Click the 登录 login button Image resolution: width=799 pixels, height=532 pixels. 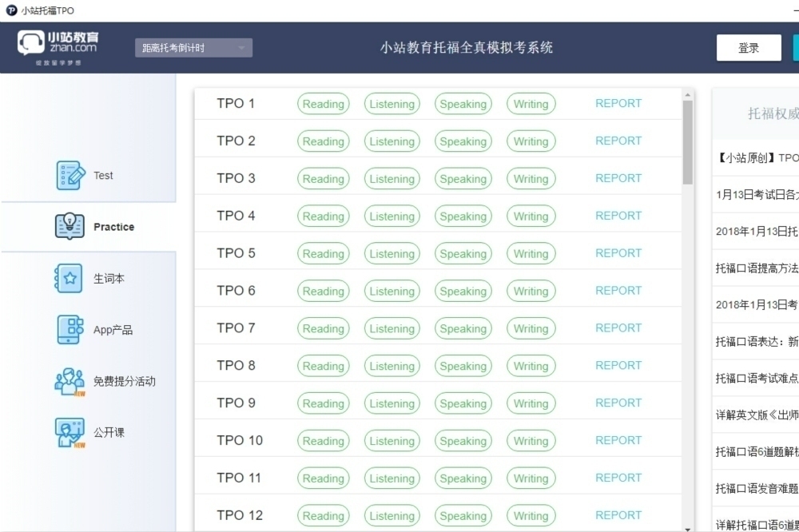coord(749,48)
